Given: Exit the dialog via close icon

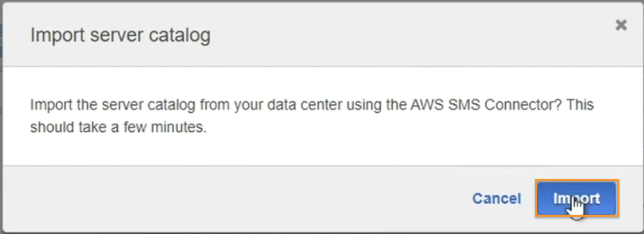Looking at the screenshot, I should coord(621,25).
